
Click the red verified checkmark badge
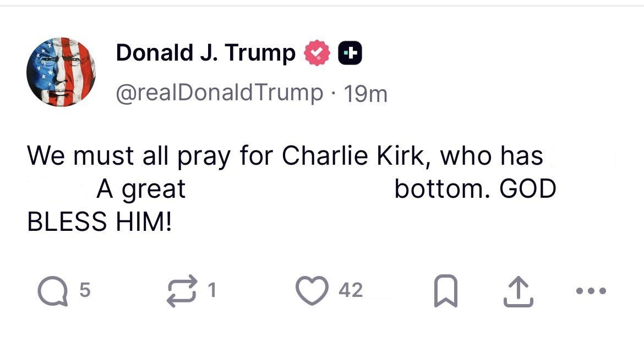tap(316, 53)
